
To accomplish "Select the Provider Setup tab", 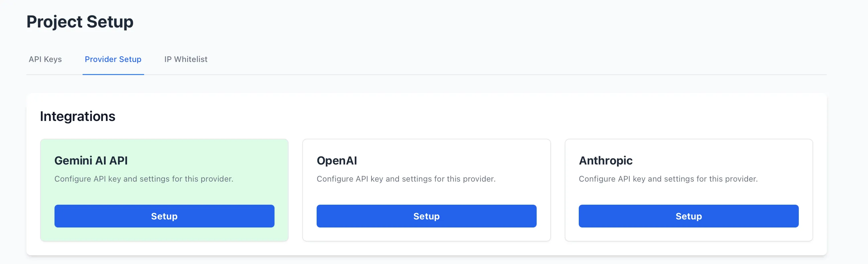I will click(x=113, y=59).
